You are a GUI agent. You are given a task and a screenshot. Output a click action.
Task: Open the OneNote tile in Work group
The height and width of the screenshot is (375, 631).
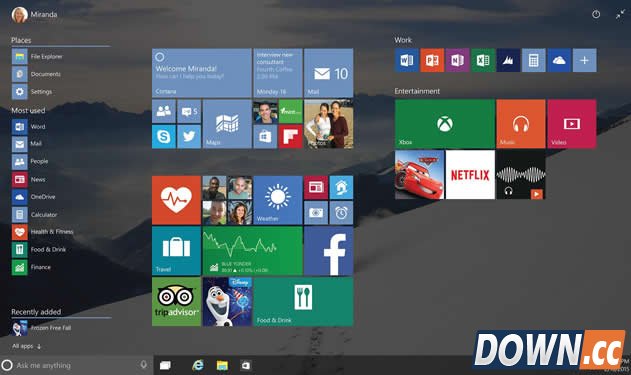point(457,60)
